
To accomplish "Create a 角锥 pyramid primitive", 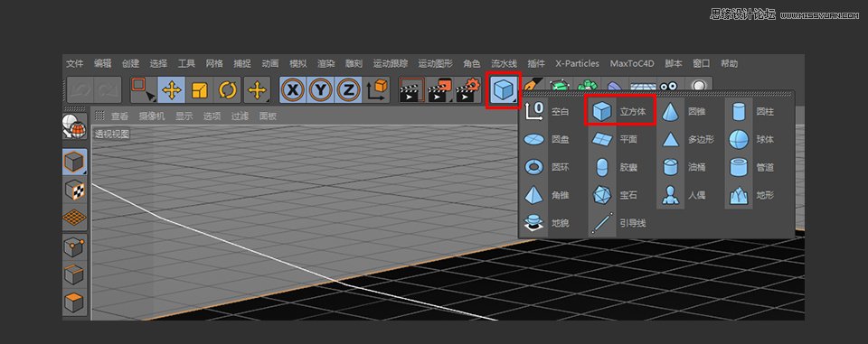I will click(x=548, y=195).
